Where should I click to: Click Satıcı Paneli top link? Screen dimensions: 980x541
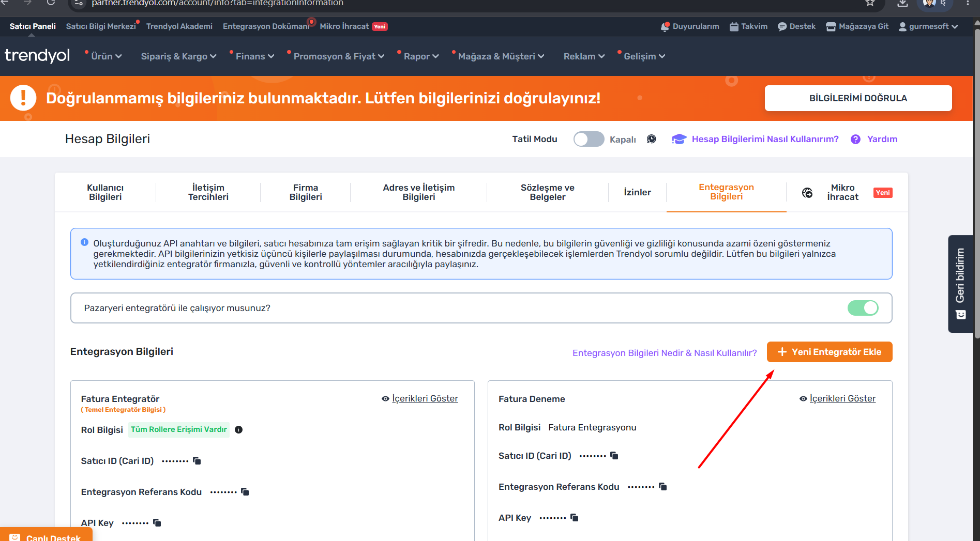(x=33, y=26)
